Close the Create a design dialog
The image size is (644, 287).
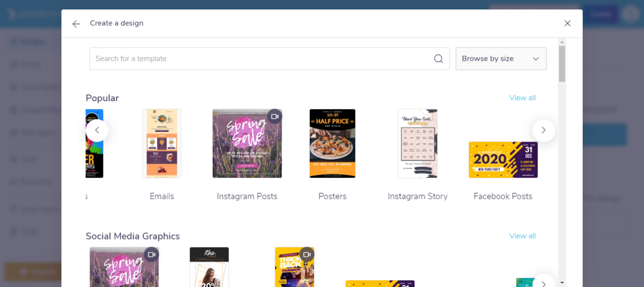568,23
